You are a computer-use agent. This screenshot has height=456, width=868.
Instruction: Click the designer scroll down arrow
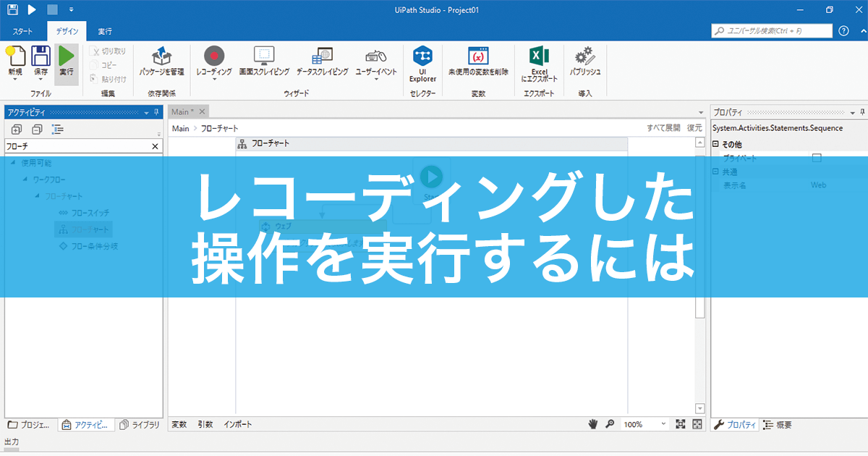[x=699, y=409]
